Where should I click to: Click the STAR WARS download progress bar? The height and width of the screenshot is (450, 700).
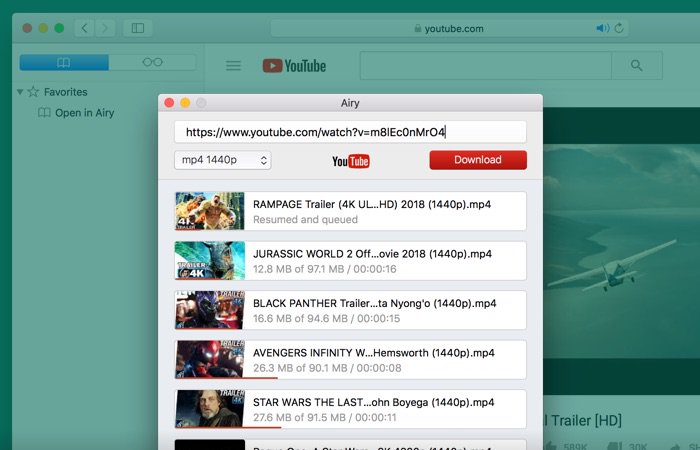[228, 428]
